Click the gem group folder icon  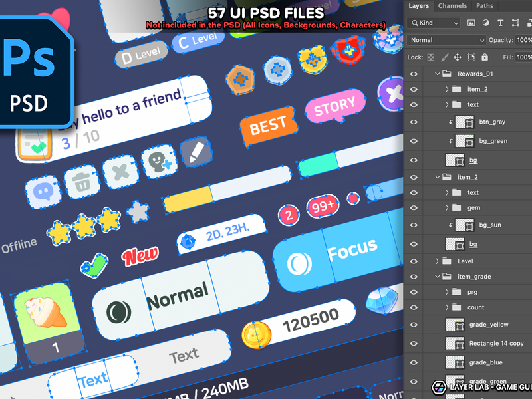click(x=457, y=207)
